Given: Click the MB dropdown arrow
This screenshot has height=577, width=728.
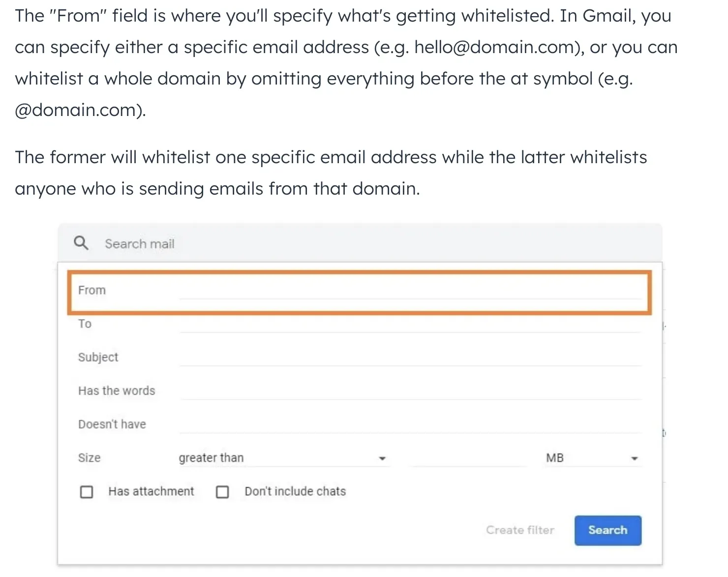Looking at the screenshot, I should click(x=635, y=459).
